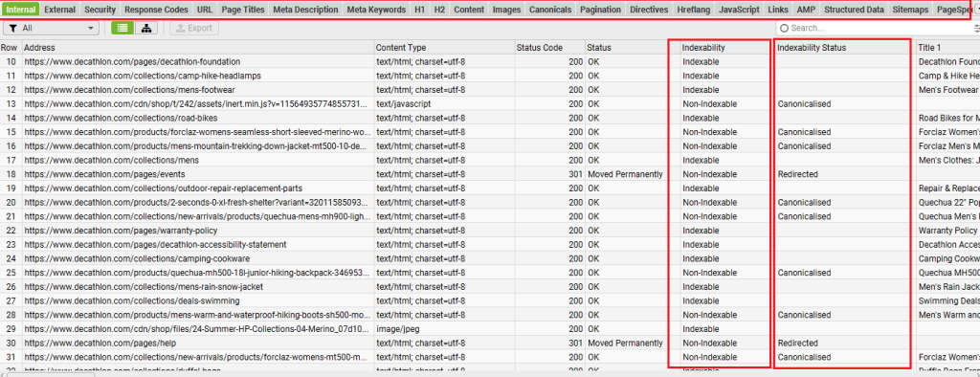Sort by the Indexability column header
This screenshot has width=980, height=377.
(x=726, y=48)
